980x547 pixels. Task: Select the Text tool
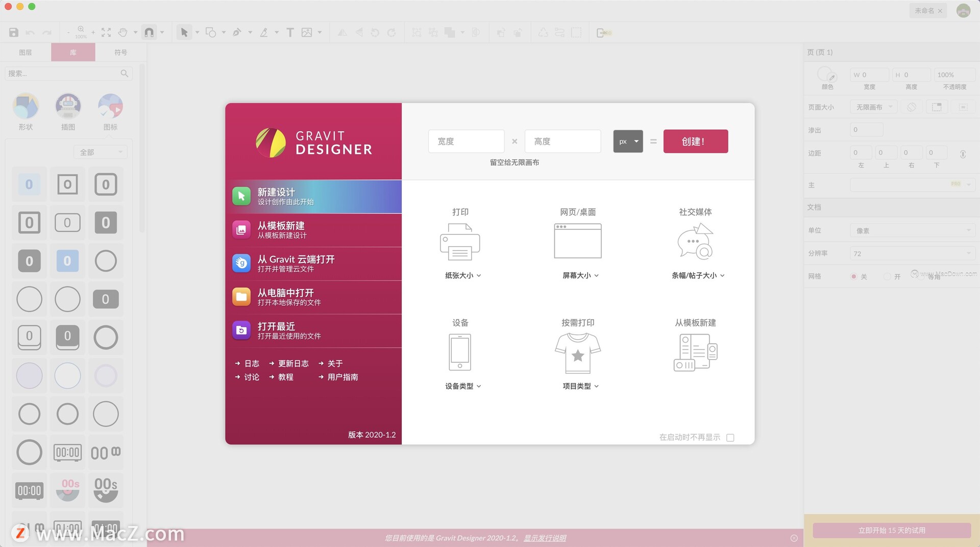pos(290,33)
